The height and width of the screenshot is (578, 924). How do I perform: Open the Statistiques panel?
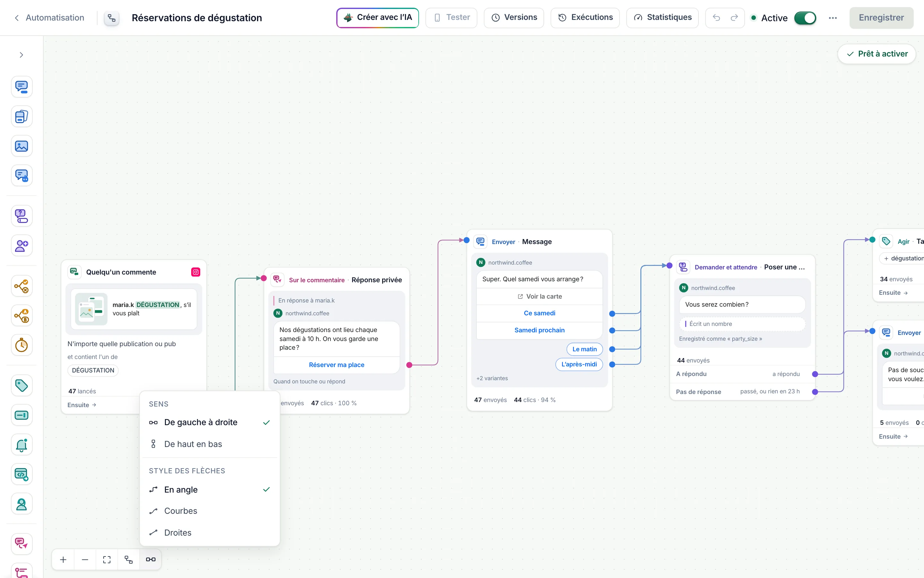point(662,18)
